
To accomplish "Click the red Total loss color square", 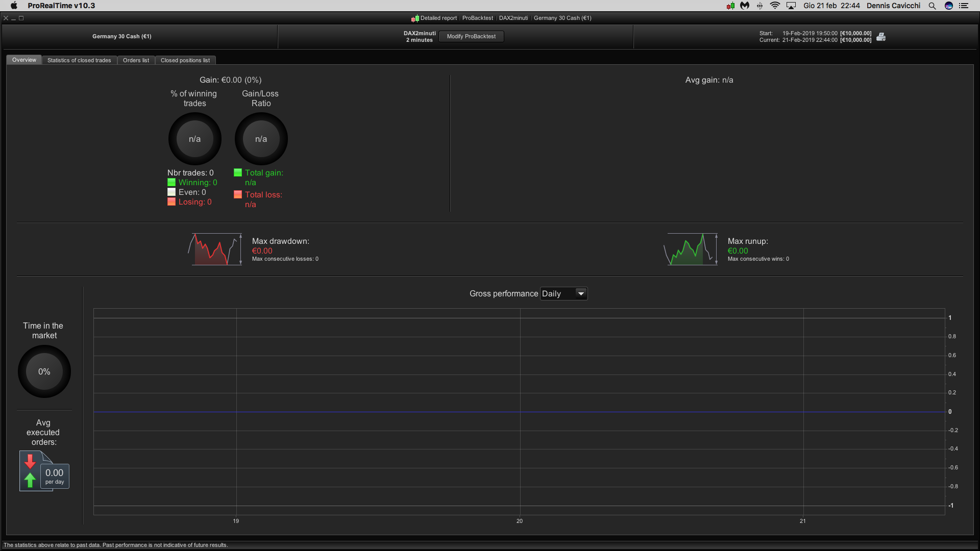I will pyautogui.click(x=238, y=194).
